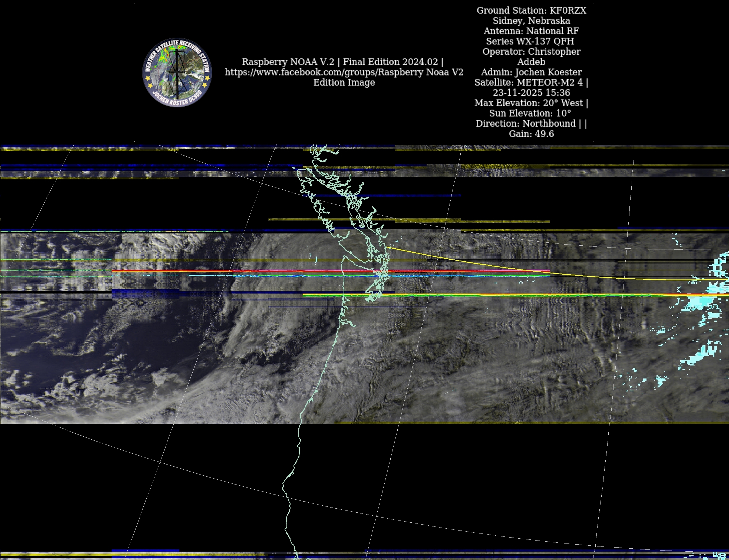Image resolution: width=729 pixels, height=560 pixels.
Task: Click the red horizontal glitch line
Action: 267,271
